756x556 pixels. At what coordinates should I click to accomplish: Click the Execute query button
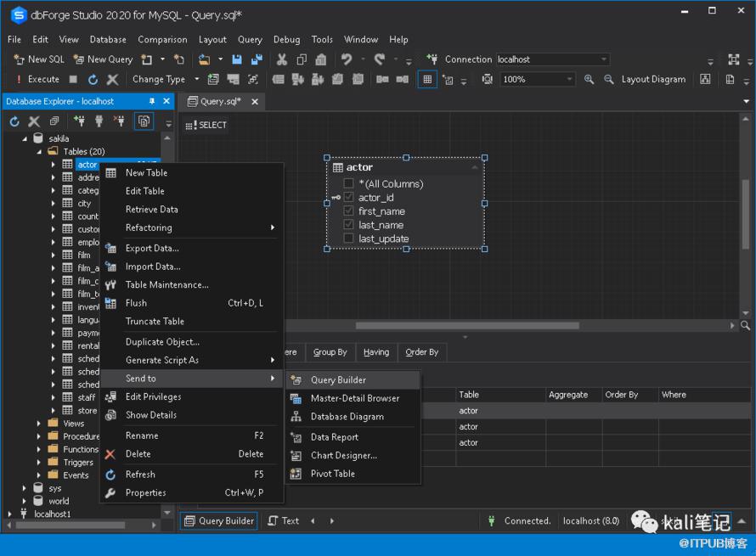[x=37, y=79]
